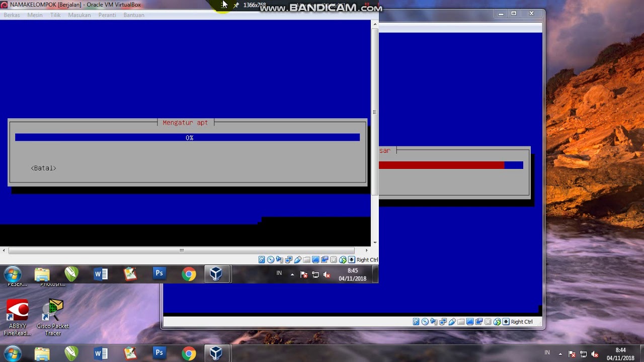
Task: Click horizontal scrollbar of NAMAKELOMPOK window
Action: pos(182,250)
